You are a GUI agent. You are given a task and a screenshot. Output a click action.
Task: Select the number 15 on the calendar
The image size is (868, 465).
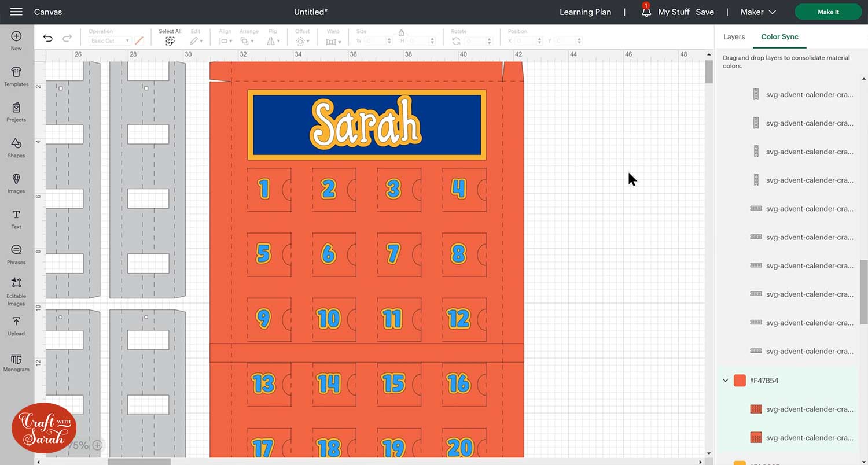393,383
